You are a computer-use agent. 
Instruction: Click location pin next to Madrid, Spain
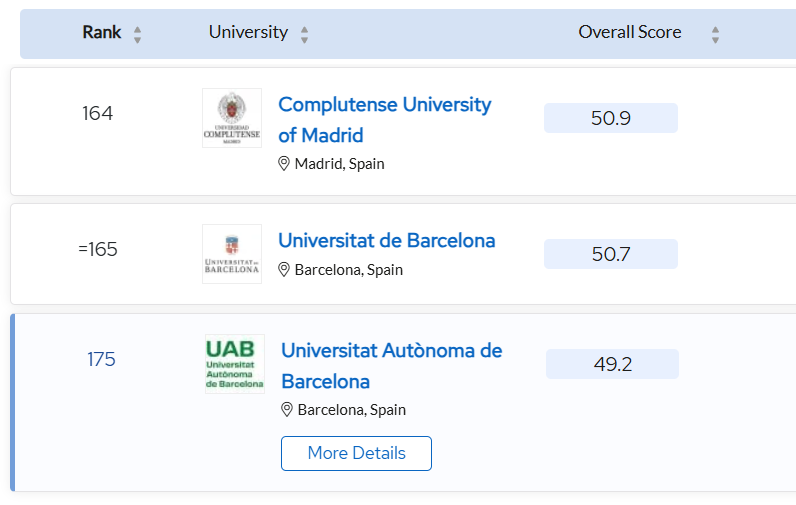pyautogui.click(x=284, y=163)
